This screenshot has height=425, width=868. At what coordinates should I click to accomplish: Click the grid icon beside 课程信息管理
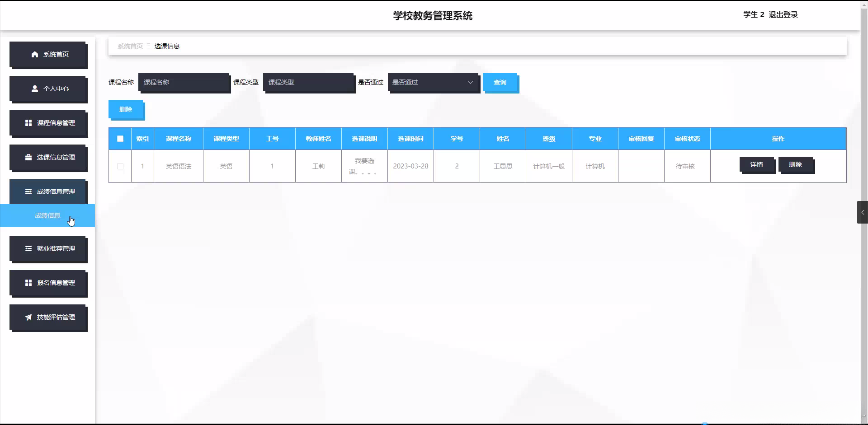(28, 123)
